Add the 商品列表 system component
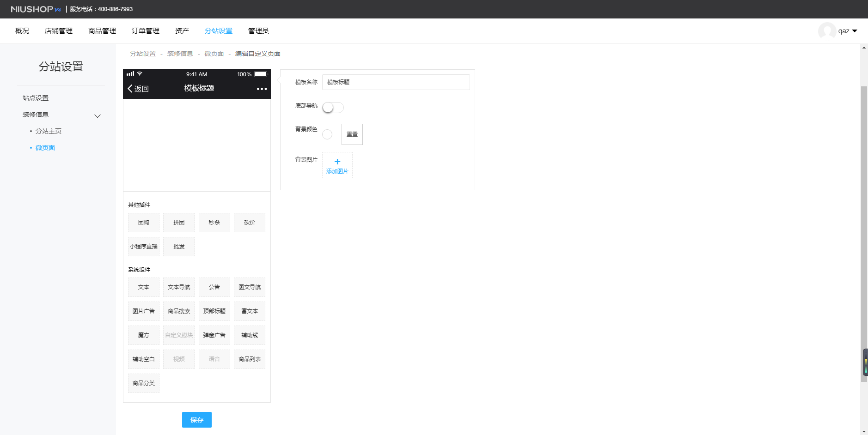 coord(250,359)
